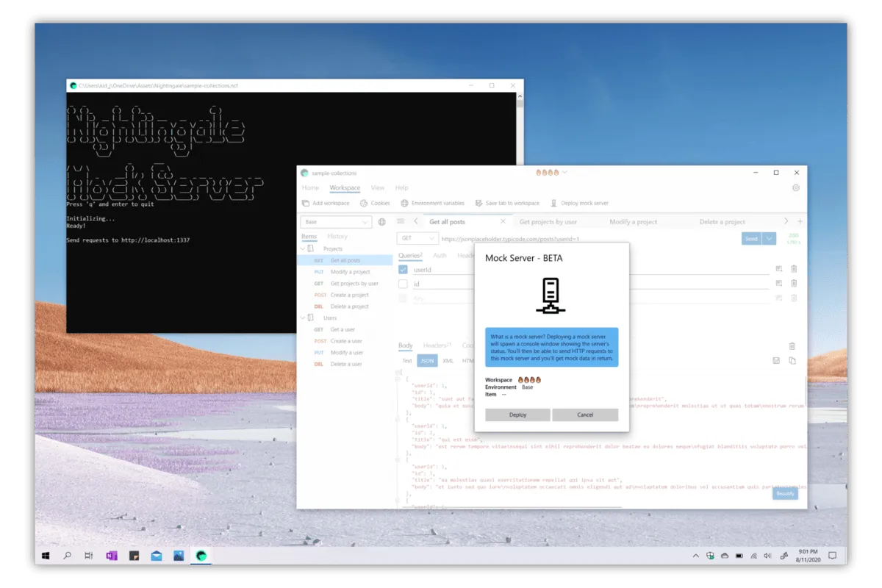The image size is (882, 588).
Task: Click the delete icon next to userId query
Action: pos(795,268)
